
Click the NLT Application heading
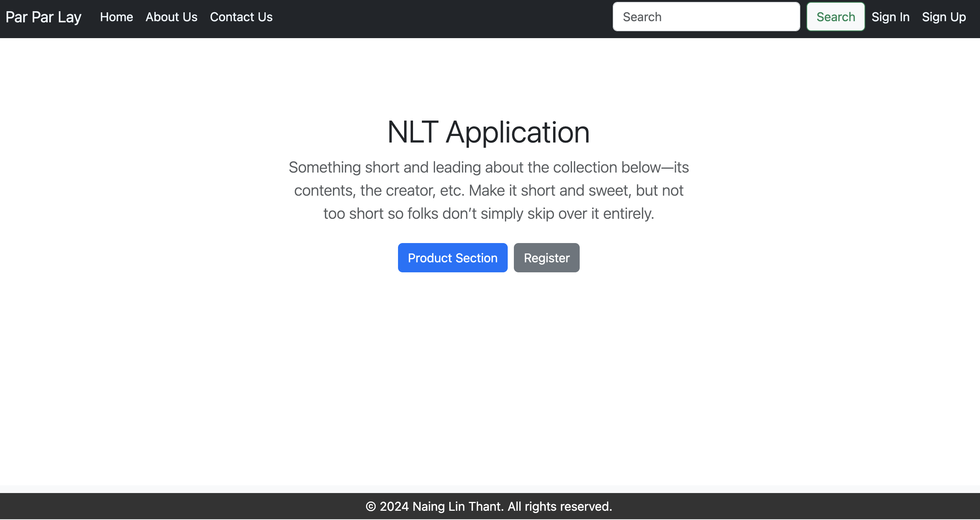(488, 132)
